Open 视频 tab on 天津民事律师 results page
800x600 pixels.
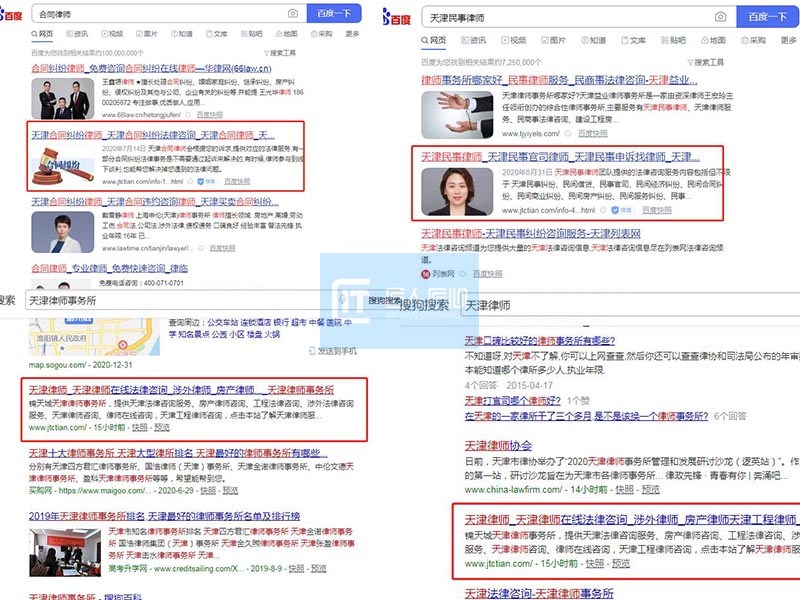tap(514, 40)
